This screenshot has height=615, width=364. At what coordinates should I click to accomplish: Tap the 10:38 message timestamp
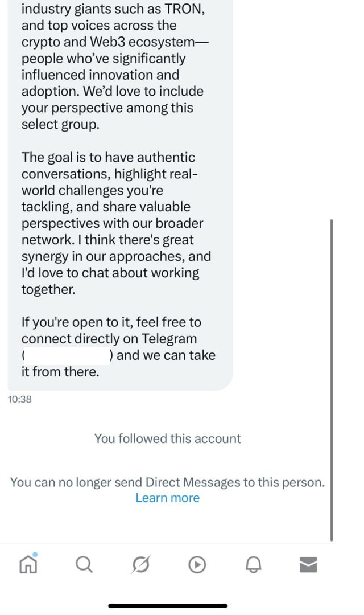tap(19, 399)
